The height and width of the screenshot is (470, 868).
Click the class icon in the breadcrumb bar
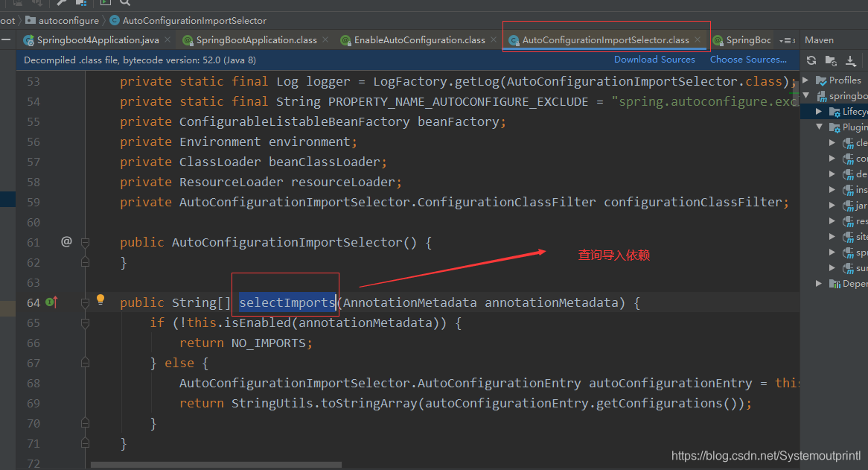[x=115, y=20]
